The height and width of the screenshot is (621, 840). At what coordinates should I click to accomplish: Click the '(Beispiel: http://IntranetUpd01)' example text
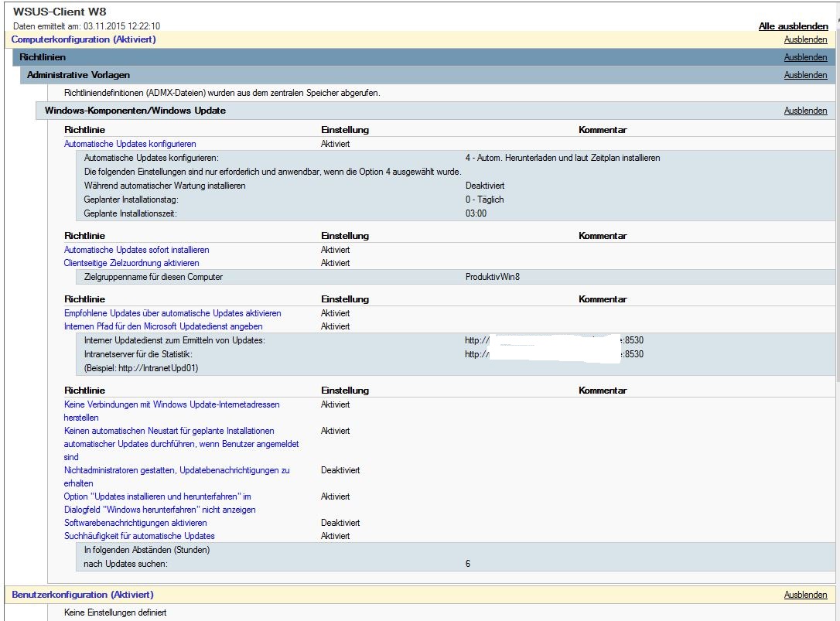click(141, 368)
